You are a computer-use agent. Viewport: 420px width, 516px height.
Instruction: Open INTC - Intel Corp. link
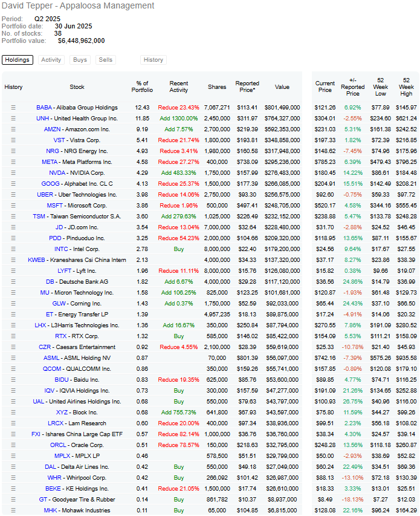(77, 249)
